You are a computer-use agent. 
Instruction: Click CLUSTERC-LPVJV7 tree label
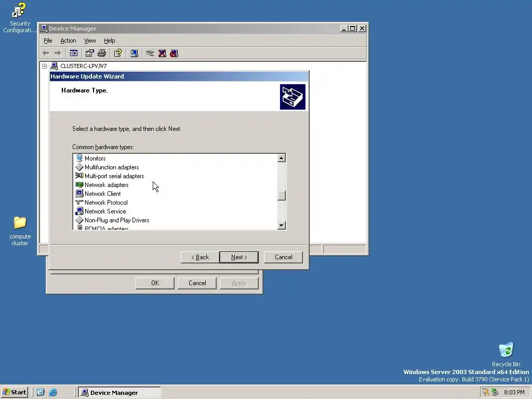point(84,66)
